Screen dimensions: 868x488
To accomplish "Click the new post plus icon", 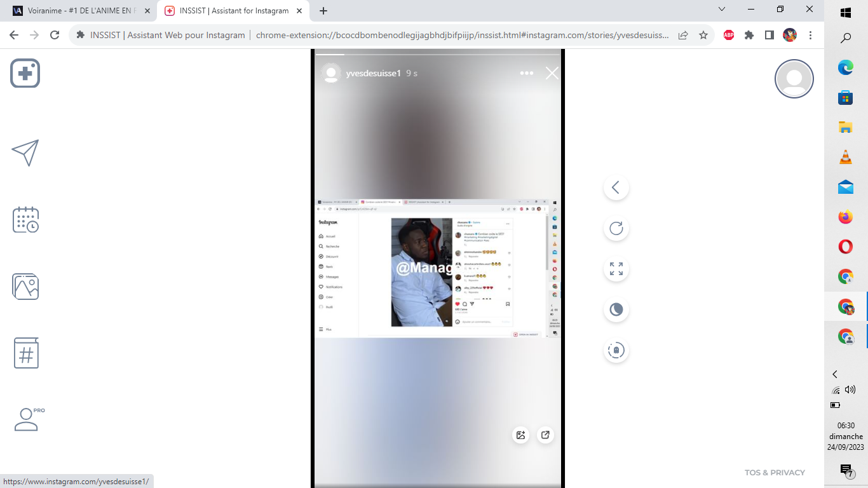I will 25,74.
